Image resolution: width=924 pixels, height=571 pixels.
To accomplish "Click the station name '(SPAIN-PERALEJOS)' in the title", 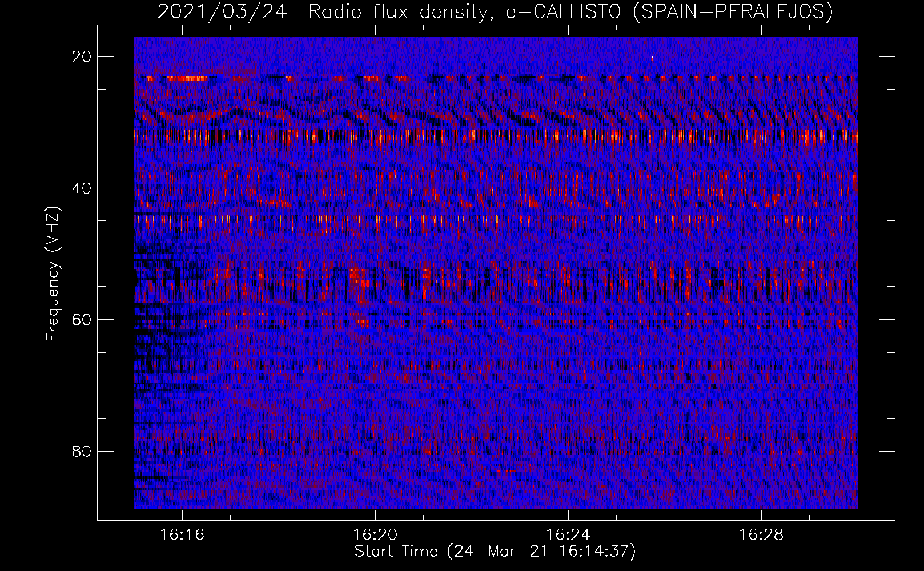I will point(733,12).
